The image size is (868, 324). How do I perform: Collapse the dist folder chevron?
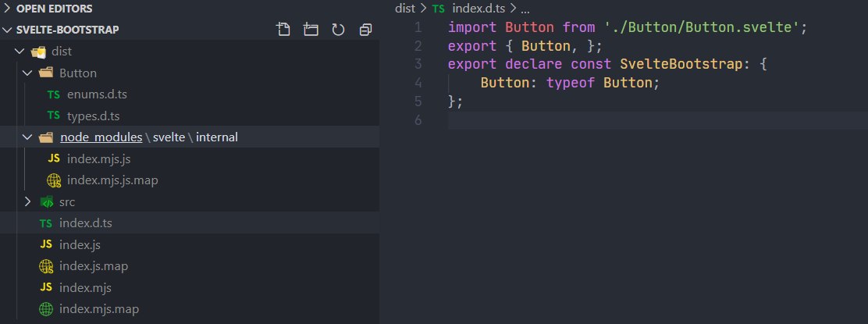click(20, 52)
